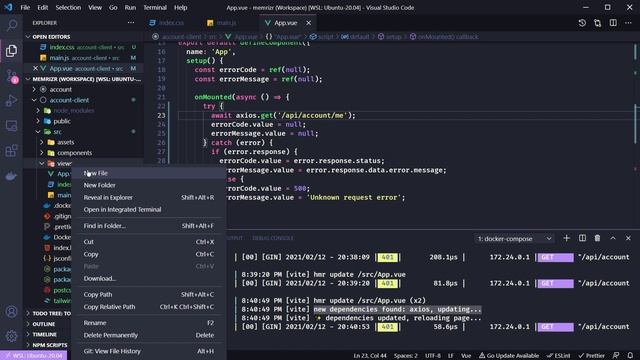Expand the public folder
Image resolution: width=640 pixels, height=360 pixels.
(x=38, y=121)
